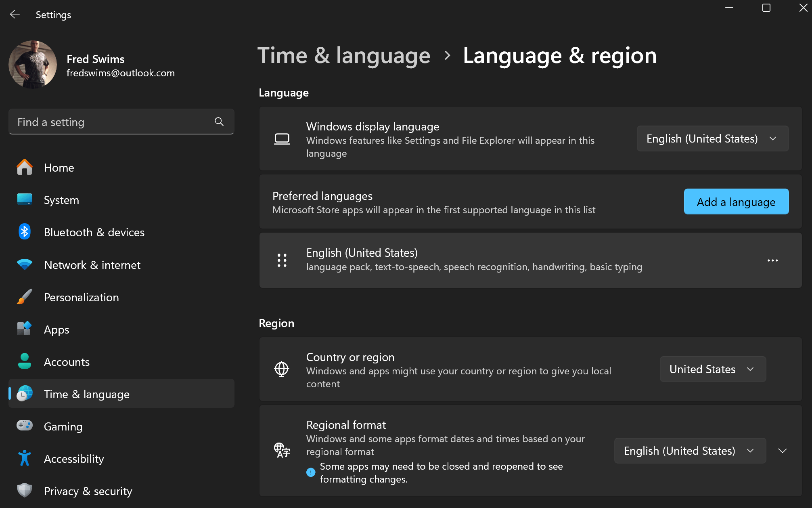Click the back arrow icon
Viewport: 812px width, 508px height.
pos(15,15)
